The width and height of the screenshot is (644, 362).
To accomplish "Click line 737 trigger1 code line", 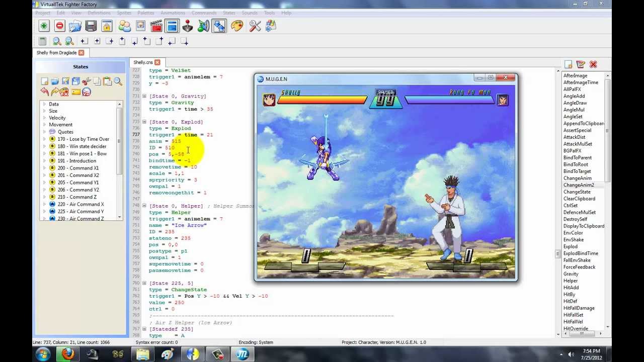I will coord(181,135).
